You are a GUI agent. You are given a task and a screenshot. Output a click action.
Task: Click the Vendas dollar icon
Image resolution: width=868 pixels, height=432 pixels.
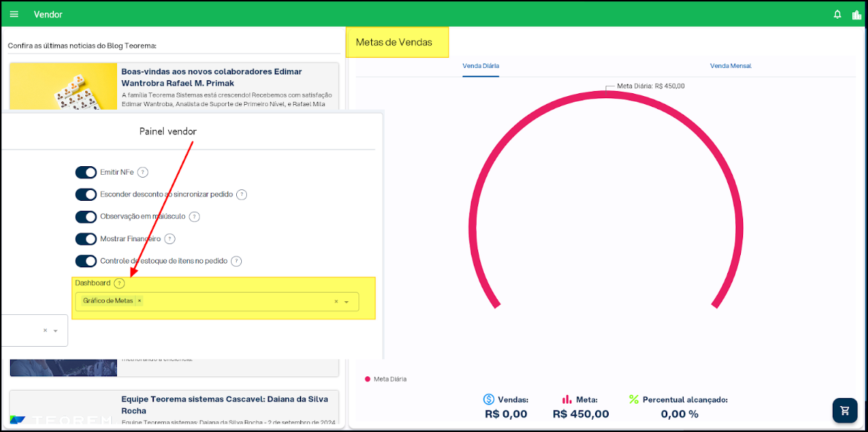tap(489, 399)
